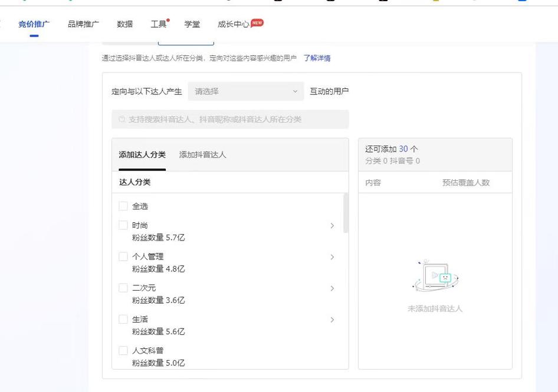The height and width of the screenshot is (392, 558).
Task: Open the 竞价推广 nav tab
Action: pyautogui.click(x=34, y=24)
